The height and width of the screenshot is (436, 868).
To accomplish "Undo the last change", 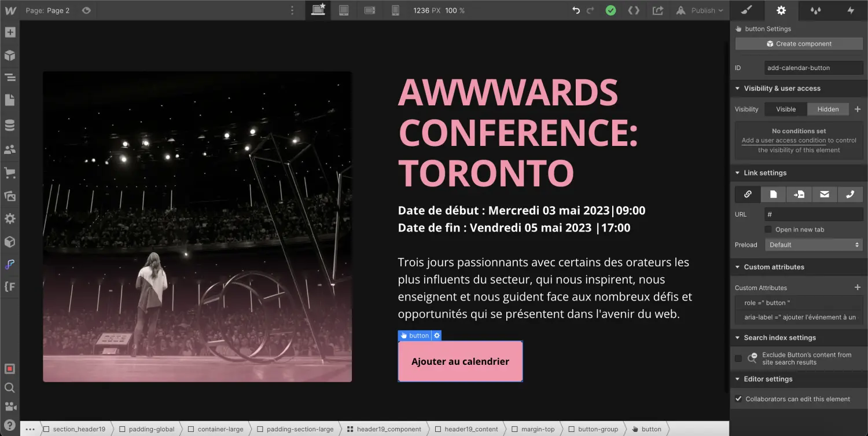I will [x=576, y=10].
